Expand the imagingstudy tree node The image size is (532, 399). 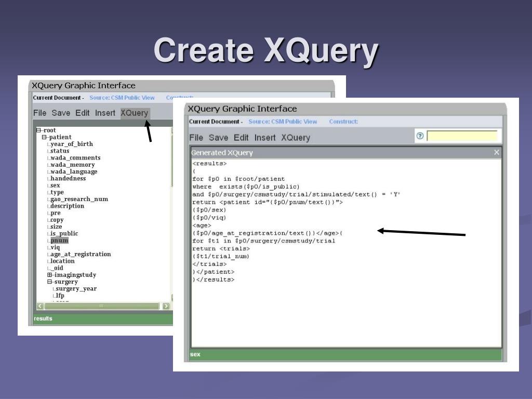pos(49,275)
